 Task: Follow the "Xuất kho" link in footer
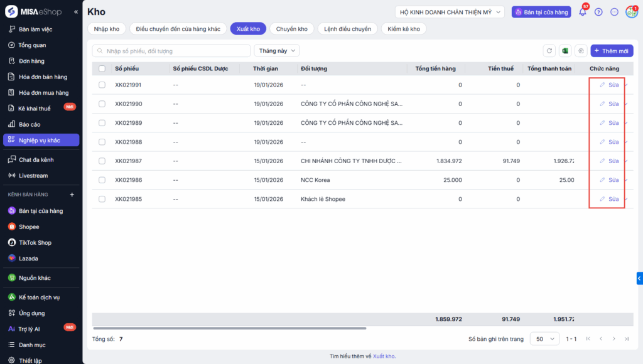pyautogui.click(x=384, y=356)
